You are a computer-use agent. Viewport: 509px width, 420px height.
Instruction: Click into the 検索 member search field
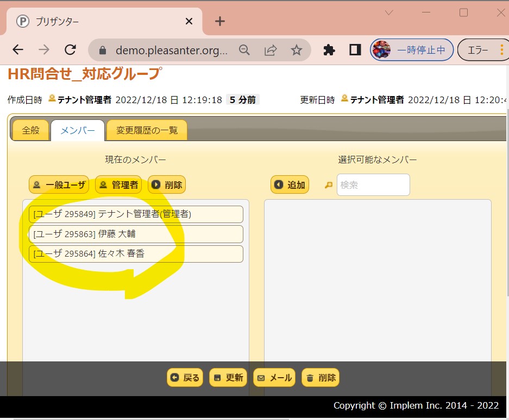click(373, 185)
